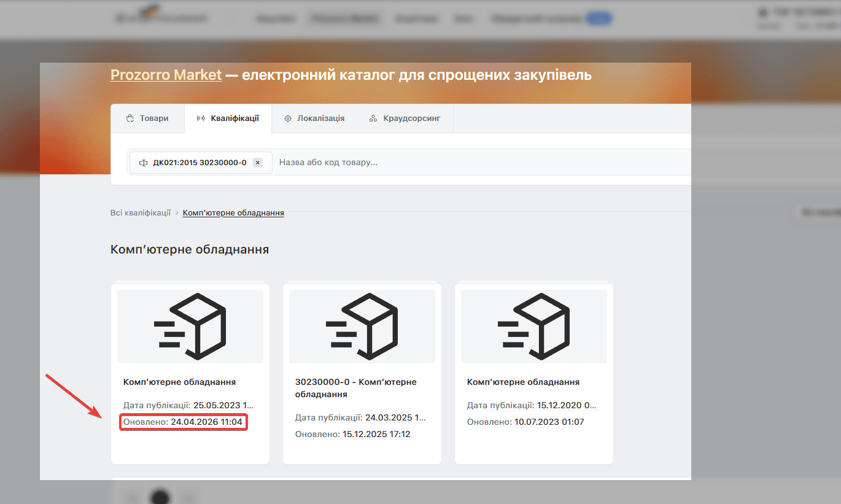Click the highlighted Оновлено 24.04.2026 11:04 date
This screenshot has width=841, height=504.
(183, 422)
